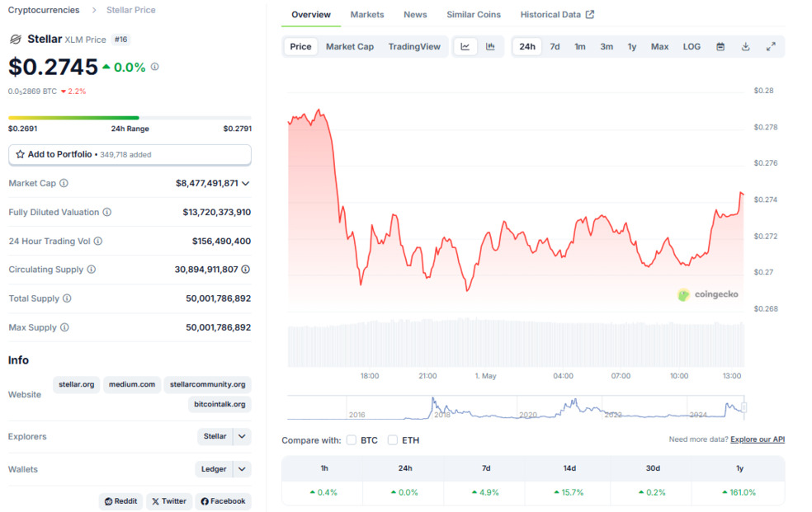Open the Historical Data tab
This screenshot has width=812, height=512.
point(557,15)
